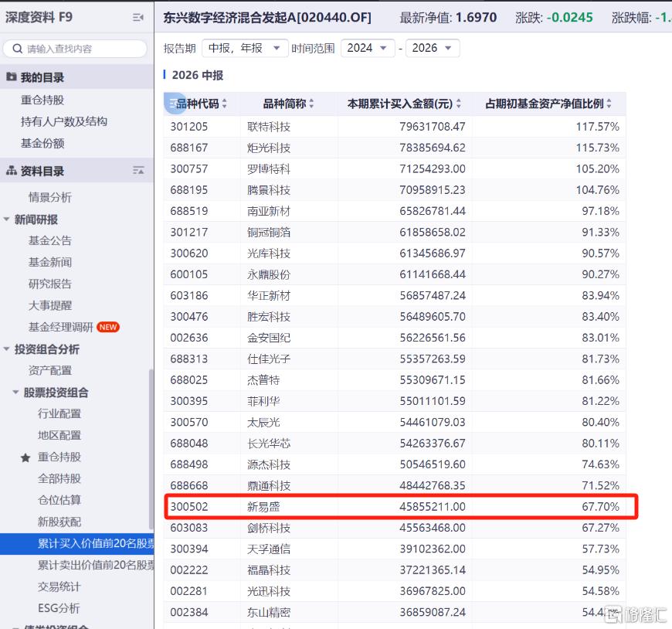
Task: Sort table by 品种代码 column
Action: 224,104
